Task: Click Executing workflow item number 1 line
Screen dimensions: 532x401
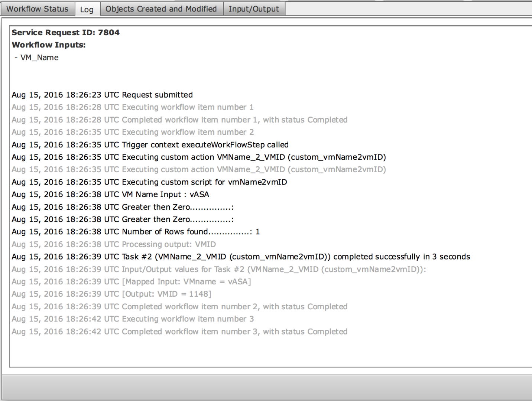Action: [133, 107]
